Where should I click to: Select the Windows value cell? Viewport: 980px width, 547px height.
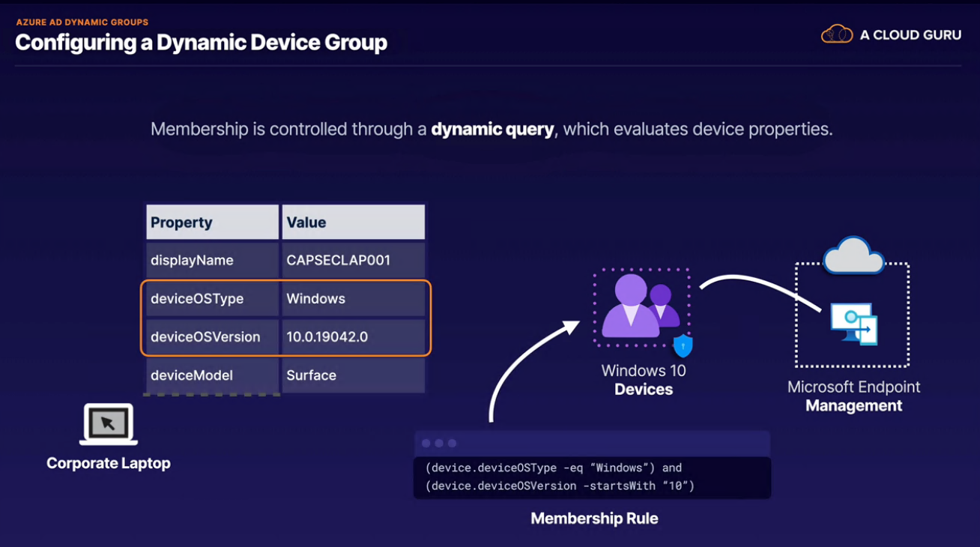(x=353, y=298)
